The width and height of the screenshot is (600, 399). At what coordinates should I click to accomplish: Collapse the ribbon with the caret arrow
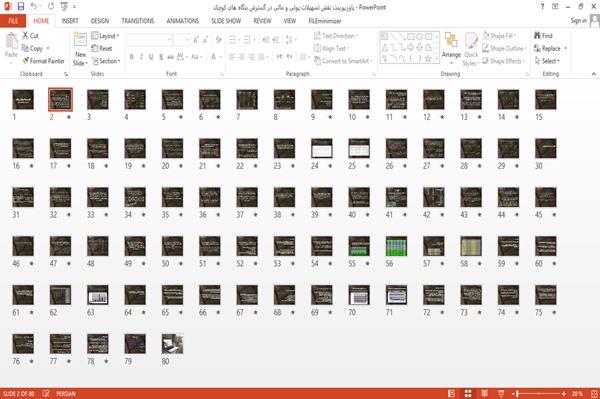point(593,74)
